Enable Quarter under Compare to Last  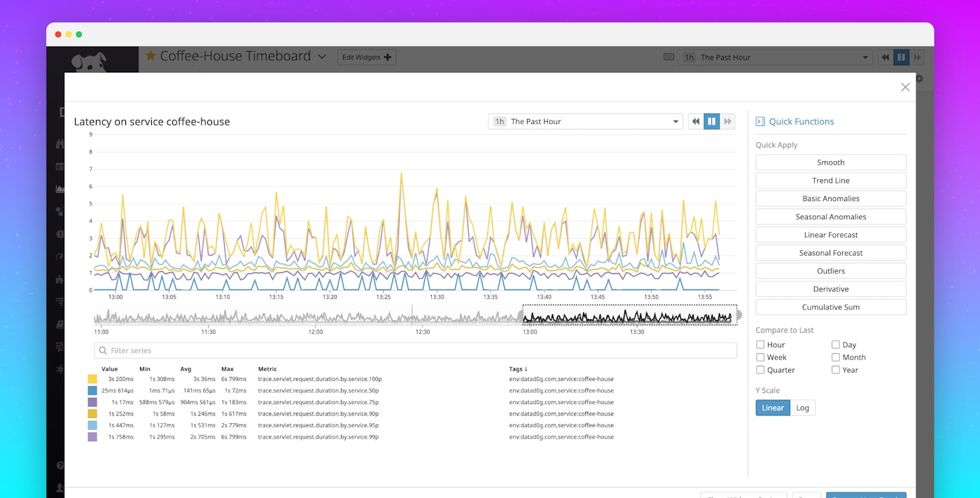point(759,370)
